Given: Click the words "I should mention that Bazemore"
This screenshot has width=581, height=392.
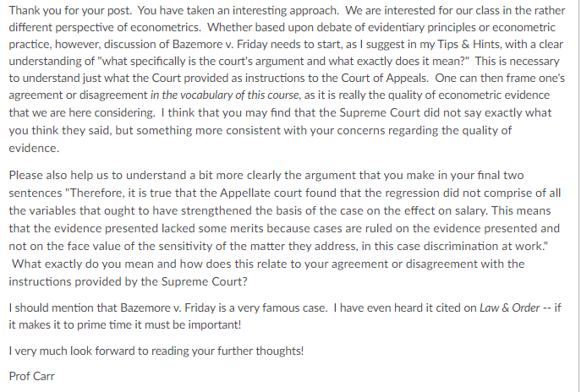Looking at the screenshot, I should click(x=90, y=308).
